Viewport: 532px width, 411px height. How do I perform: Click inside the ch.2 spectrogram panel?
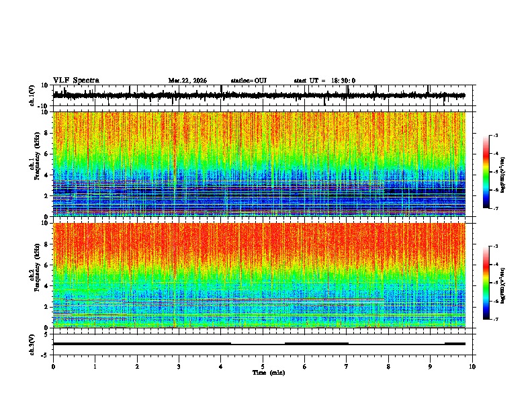click(x=259, y=275)
